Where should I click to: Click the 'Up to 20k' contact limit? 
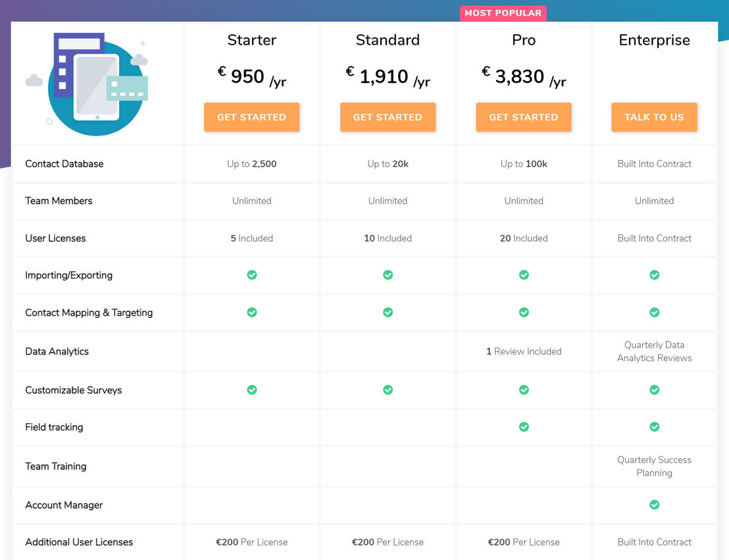(388, 164)
